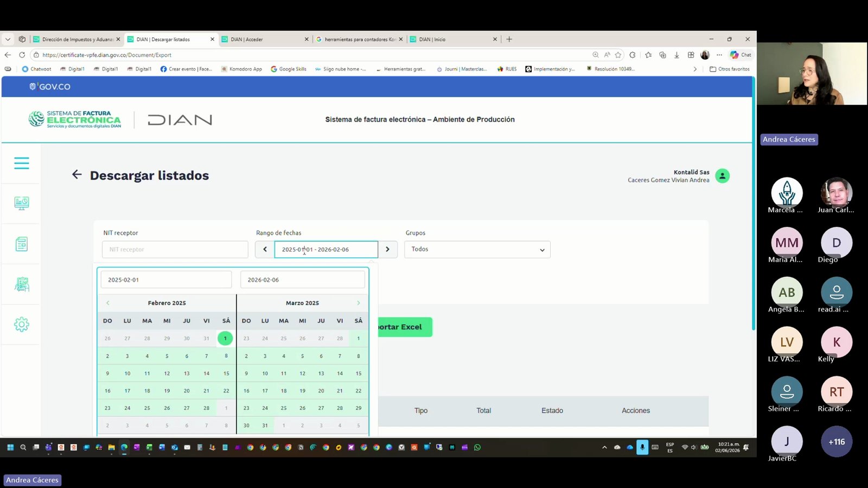The image size is (868, 488).
Task: Click the Acciones column header
Action: (x=636, y=410)
